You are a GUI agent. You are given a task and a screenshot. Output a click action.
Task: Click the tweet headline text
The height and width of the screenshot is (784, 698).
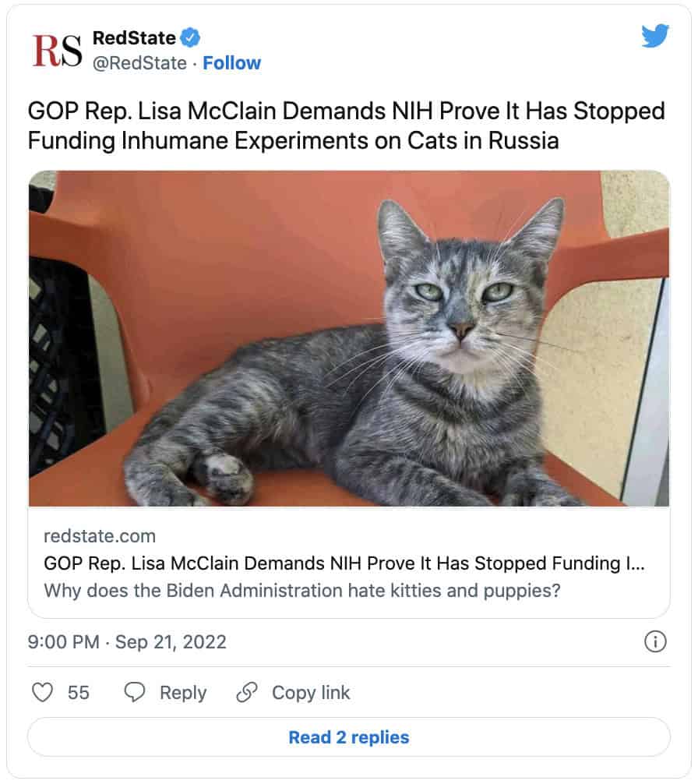click(x=346, y=125)
